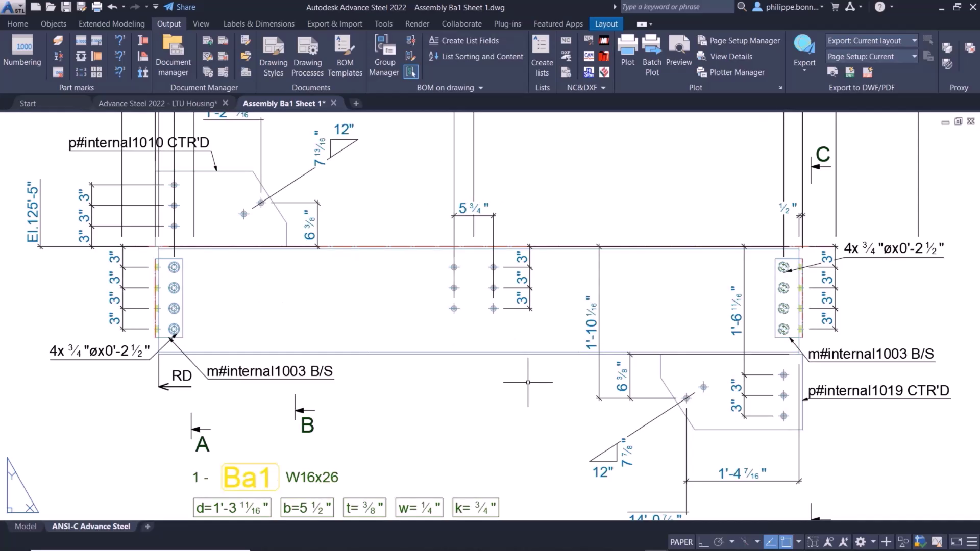Screen dimensions: 980x551
Task: Open the Export: Current layout dropdown
Action: click(x=914, y=40)
